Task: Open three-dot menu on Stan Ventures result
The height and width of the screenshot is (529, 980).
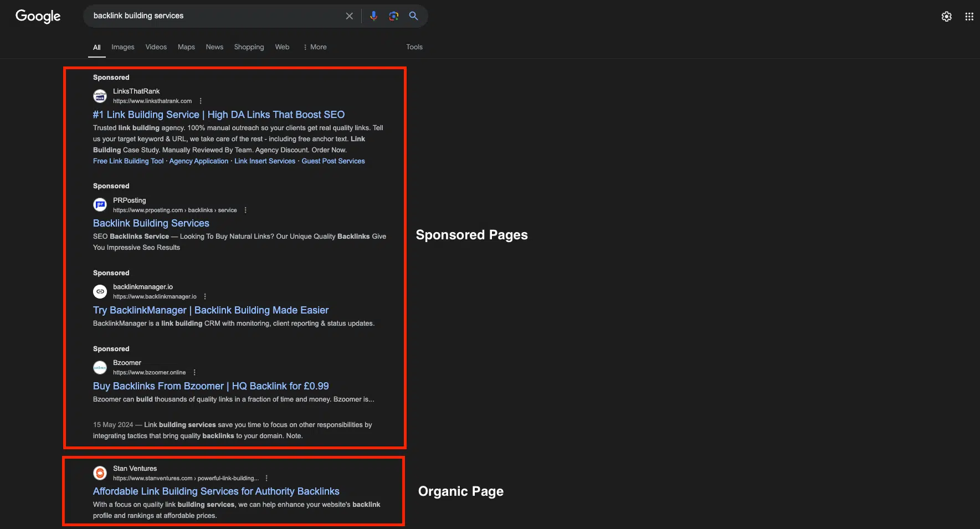Action: (x=266, y=477)
